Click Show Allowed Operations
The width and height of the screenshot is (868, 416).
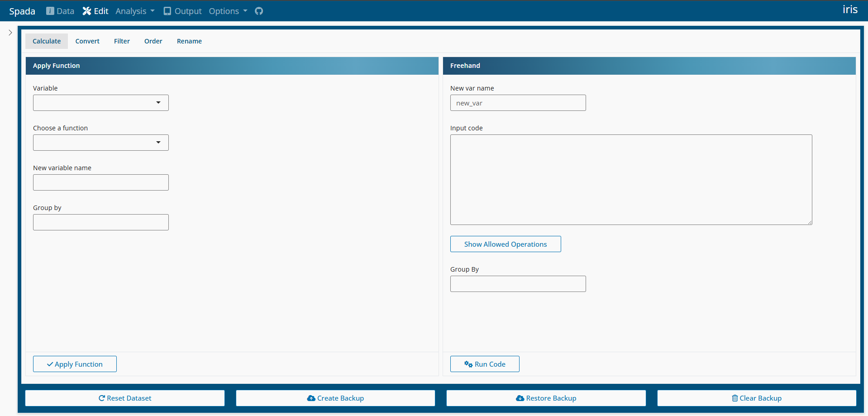[505, 244]
